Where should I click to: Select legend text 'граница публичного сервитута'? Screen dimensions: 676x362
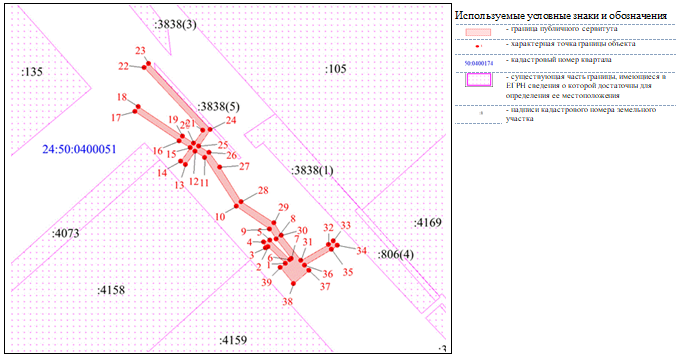pyautogui.click(x=564, y=29)
